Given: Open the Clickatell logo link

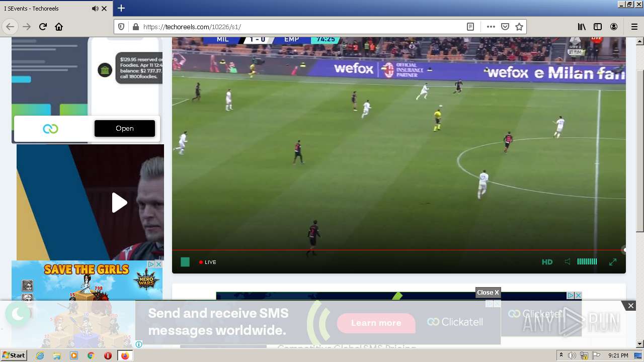Looking at the screenshot, I should coord(455,322).
